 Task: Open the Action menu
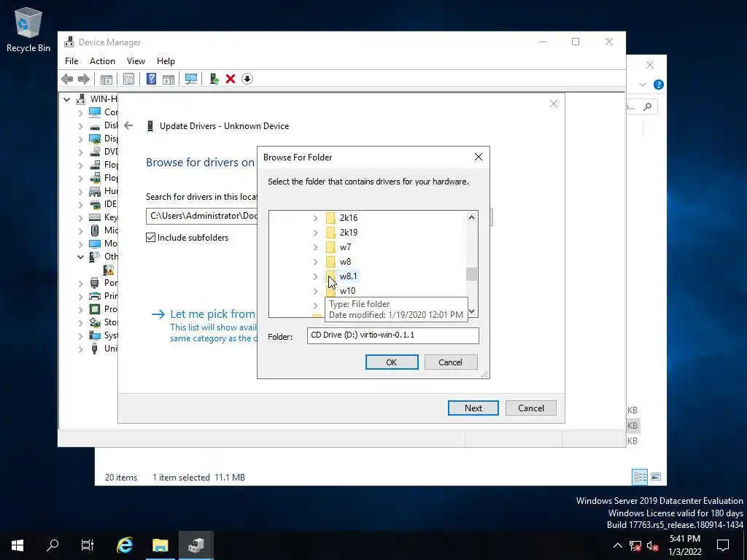pyautogui.click(x=102, y=61)
